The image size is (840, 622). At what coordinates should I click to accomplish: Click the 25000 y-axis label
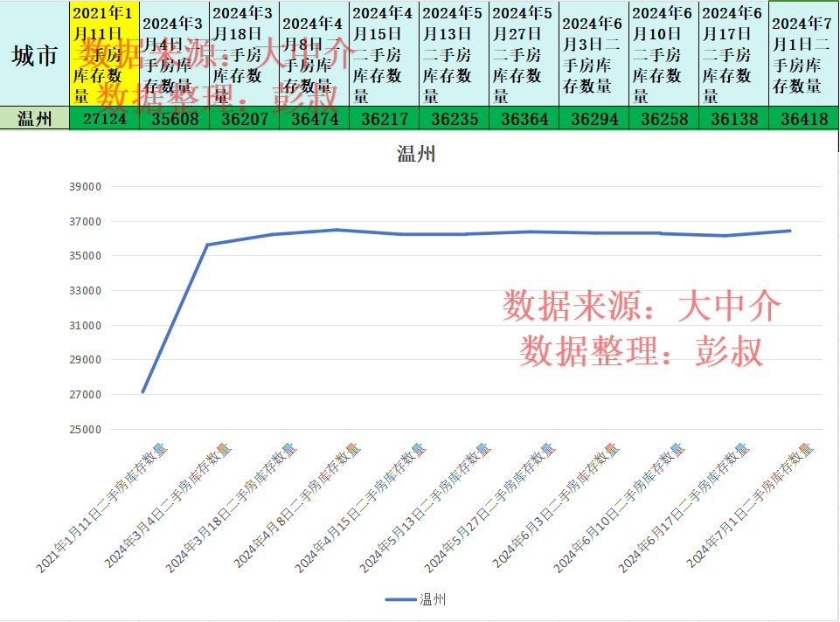85,429
